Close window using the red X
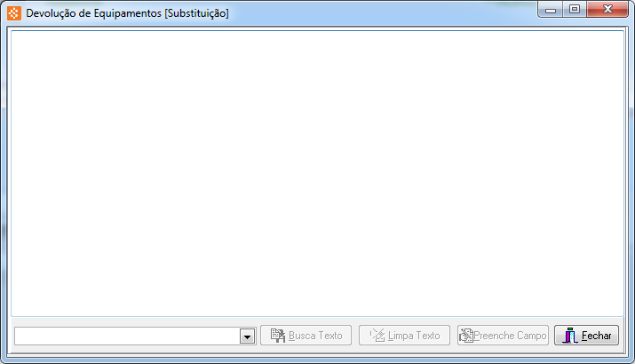This screenshot has height=364, width=635. (607, 10)
